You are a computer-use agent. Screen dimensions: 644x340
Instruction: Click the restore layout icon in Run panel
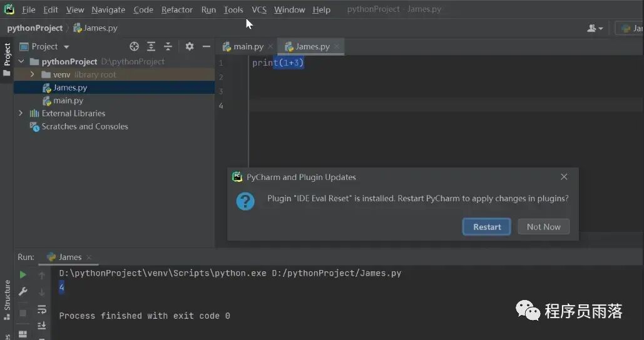[23, 334]
